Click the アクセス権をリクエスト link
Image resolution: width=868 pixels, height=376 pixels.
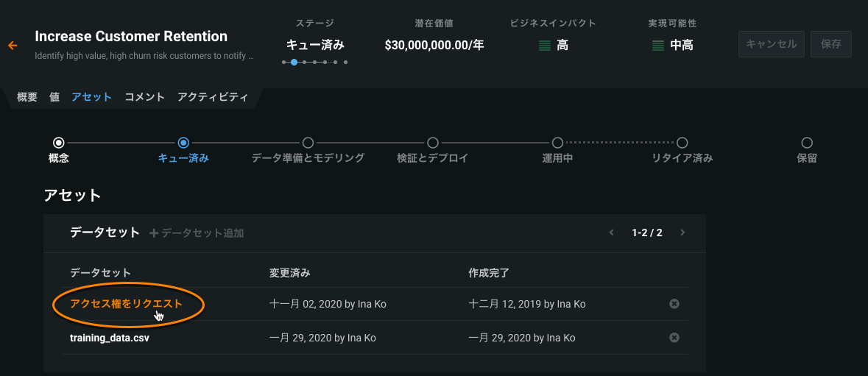[x=126, y=304]
